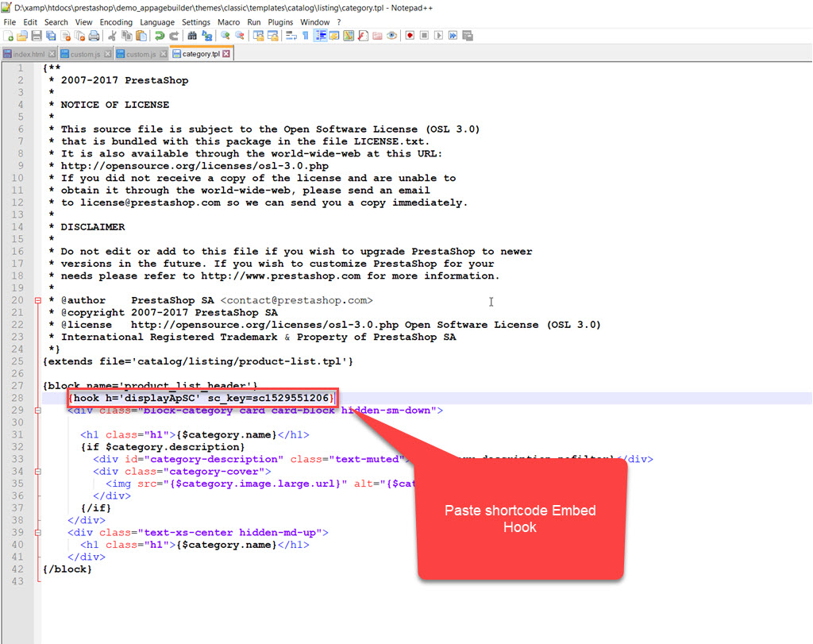The height and width of the screenshot is (644, 813).
Task: Open the Plugins menu
Action: point(280,22)
